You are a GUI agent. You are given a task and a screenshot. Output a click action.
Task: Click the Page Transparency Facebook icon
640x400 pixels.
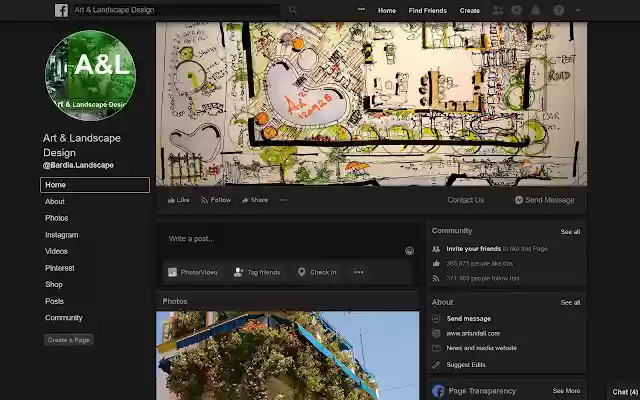(x=438, y=391)
